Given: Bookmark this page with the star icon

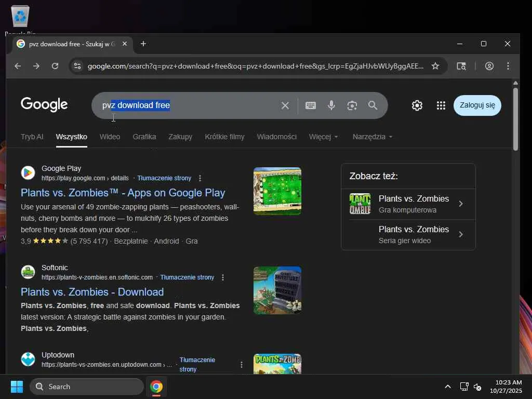Looking at the screenshot, I should pyautogui.click(x=435, y=66).
